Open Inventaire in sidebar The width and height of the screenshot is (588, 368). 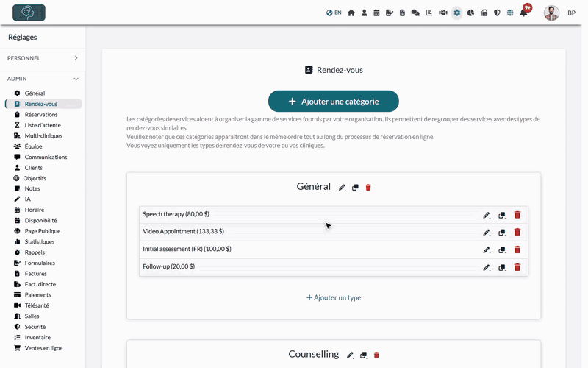[37, 337]
